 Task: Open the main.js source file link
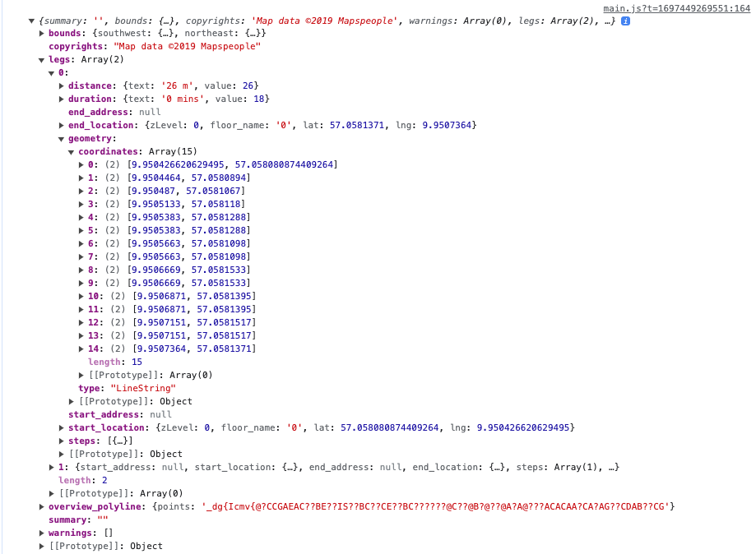tap(676, 8)
